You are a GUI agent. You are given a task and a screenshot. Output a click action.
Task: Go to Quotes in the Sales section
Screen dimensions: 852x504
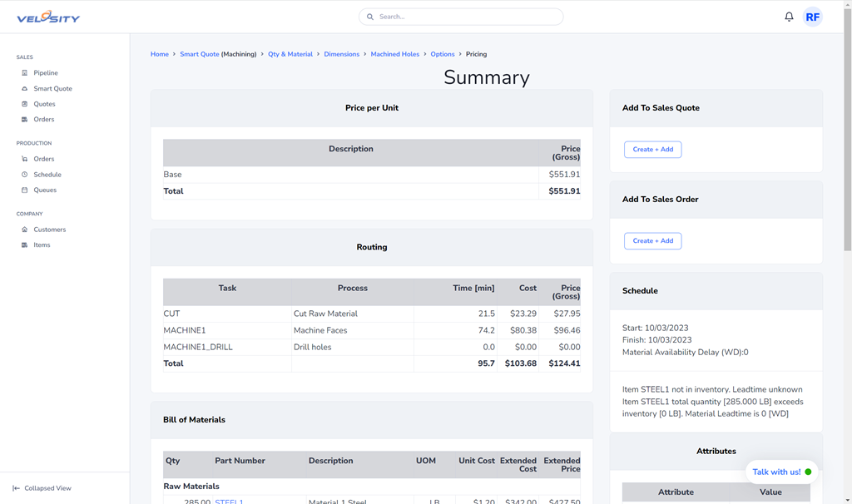coord(44,104)
